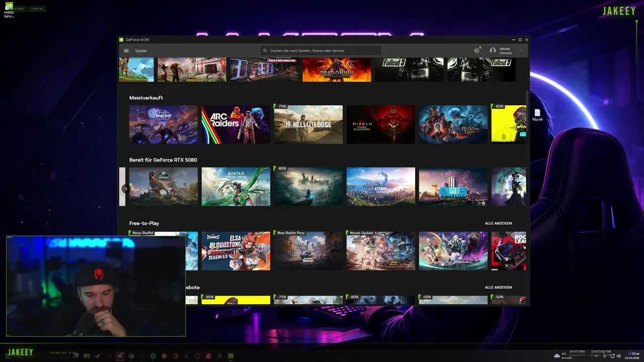Open the Dragonkin game tile

click(337, 69)
